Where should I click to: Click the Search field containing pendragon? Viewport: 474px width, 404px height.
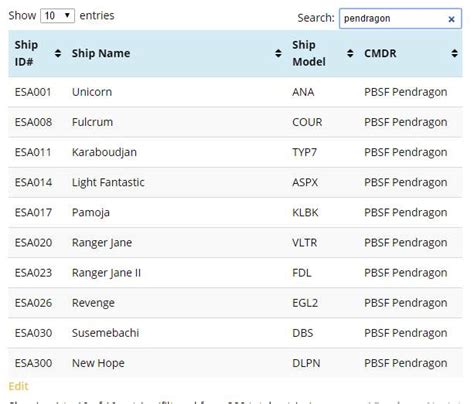(x=400, y=19)
